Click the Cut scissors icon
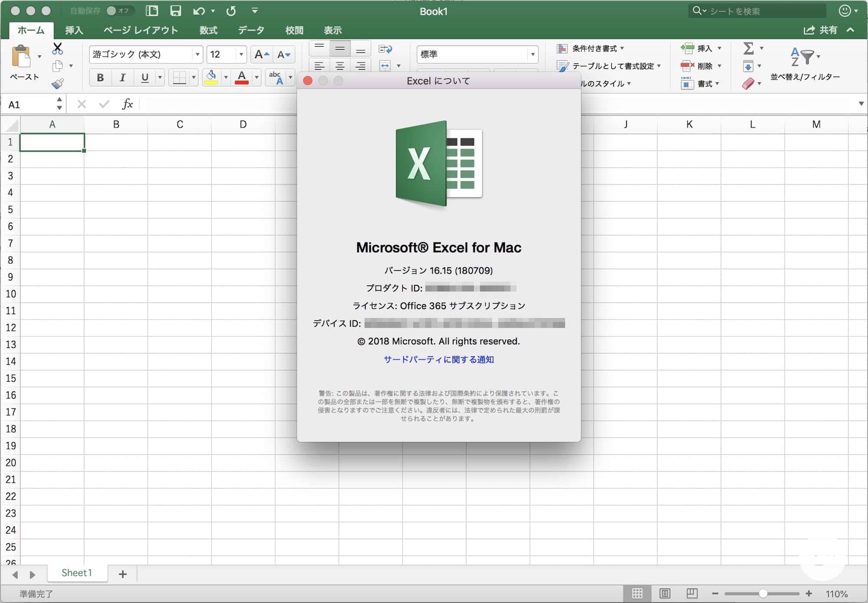This screenshot has width=868, height=603. pos(57,48)
